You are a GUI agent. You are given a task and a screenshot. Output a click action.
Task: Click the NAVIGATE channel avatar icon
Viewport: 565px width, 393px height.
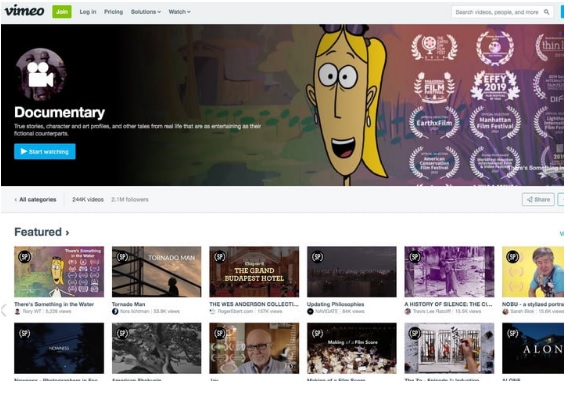310,311
